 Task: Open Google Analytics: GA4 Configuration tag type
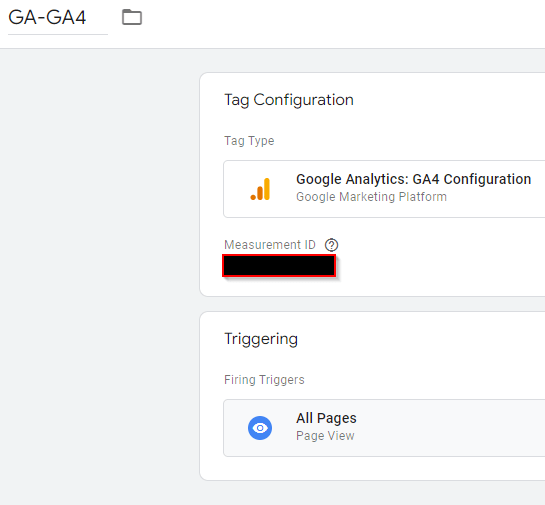click(384, 189)
